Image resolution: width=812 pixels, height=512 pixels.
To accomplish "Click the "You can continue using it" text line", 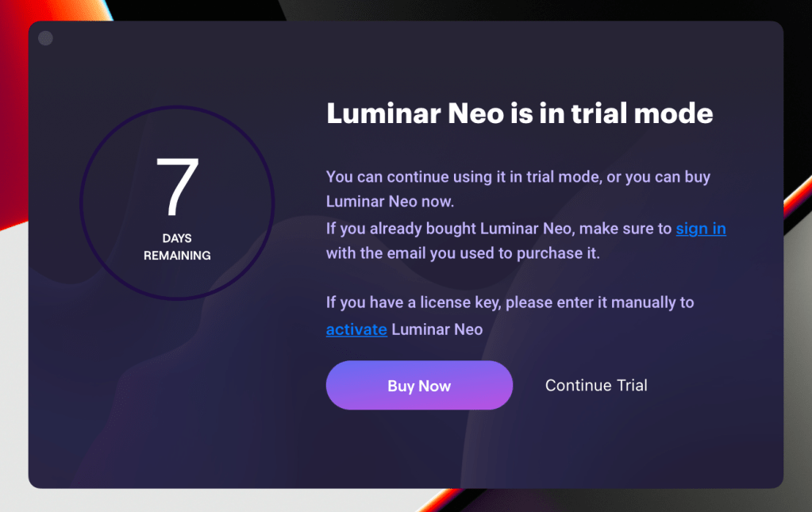I will click(518, 177).
